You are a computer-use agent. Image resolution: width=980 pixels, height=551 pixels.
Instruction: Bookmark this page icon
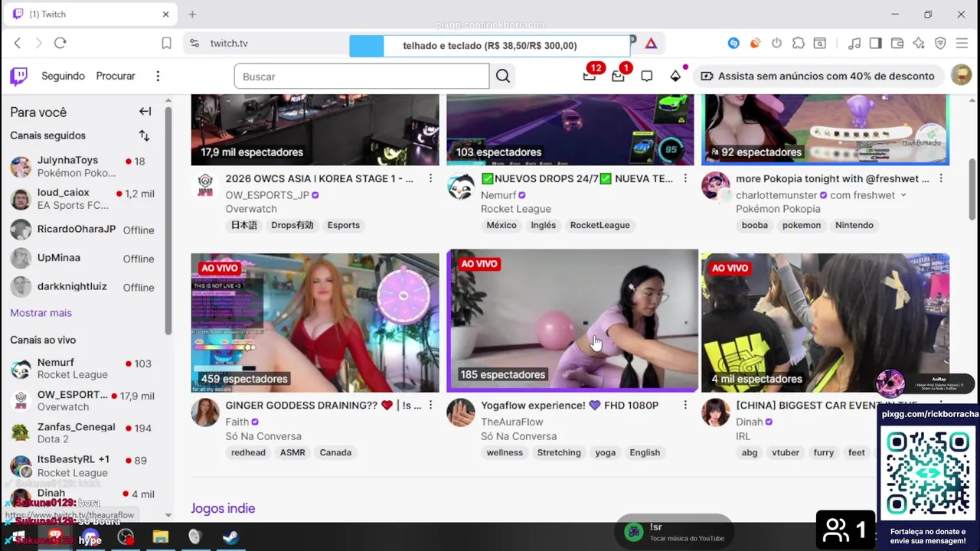coord(166,44)
